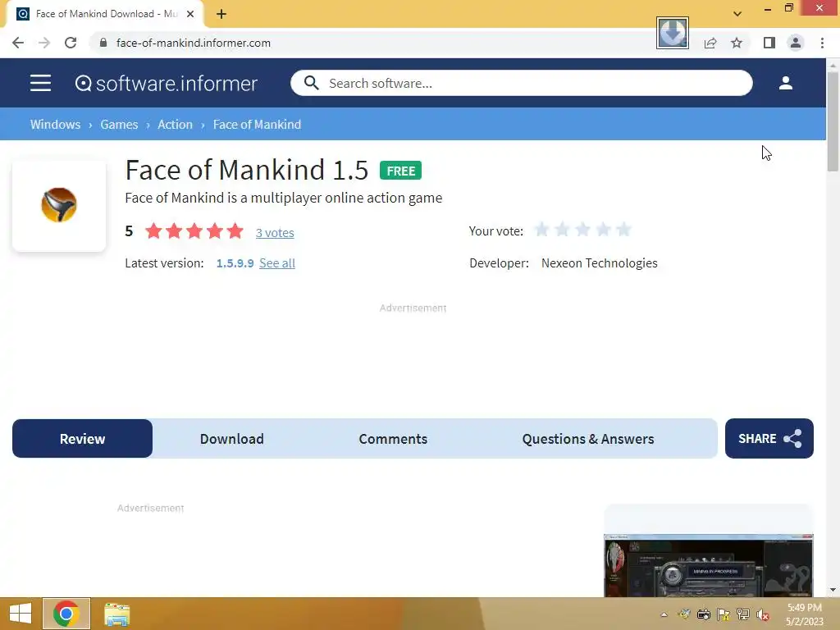Select the Face of Mankind Download browser tab
The width and height of the screenshot is (840, 630).
click(x=105, y=14)
